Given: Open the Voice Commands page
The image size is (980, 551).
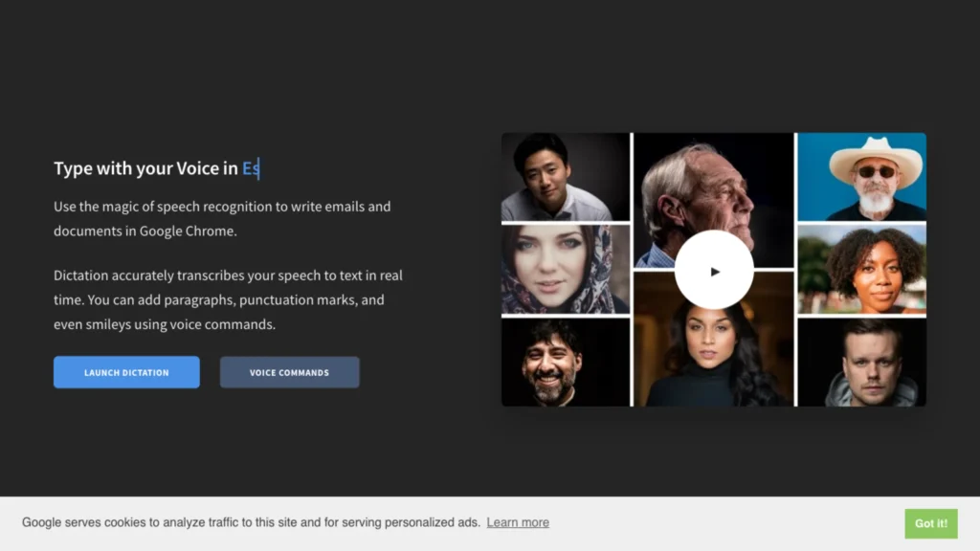Looking at the screenshot, I should 289,372.
